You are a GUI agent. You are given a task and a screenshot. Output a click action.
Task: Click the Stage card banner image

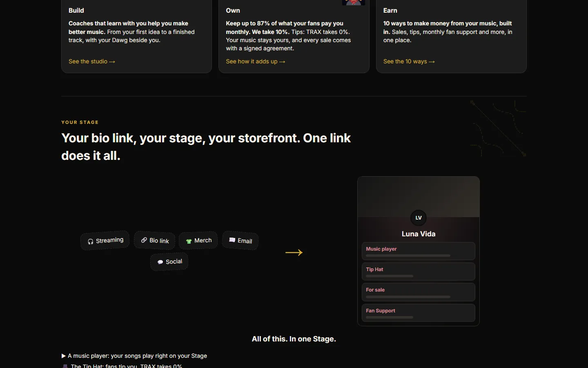419,197
